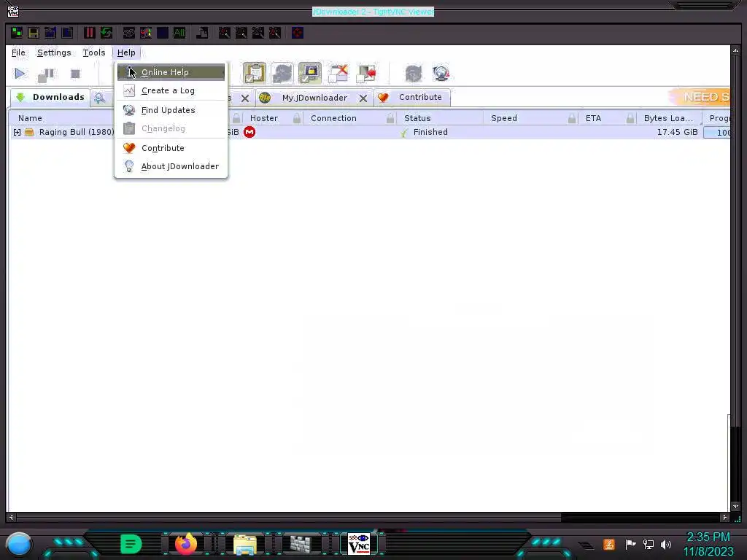The height and width of the screenshot is (560, 747).
Task: Click the third zoom magnifier icon in VNC toolbar
Action: click(258, 33)
